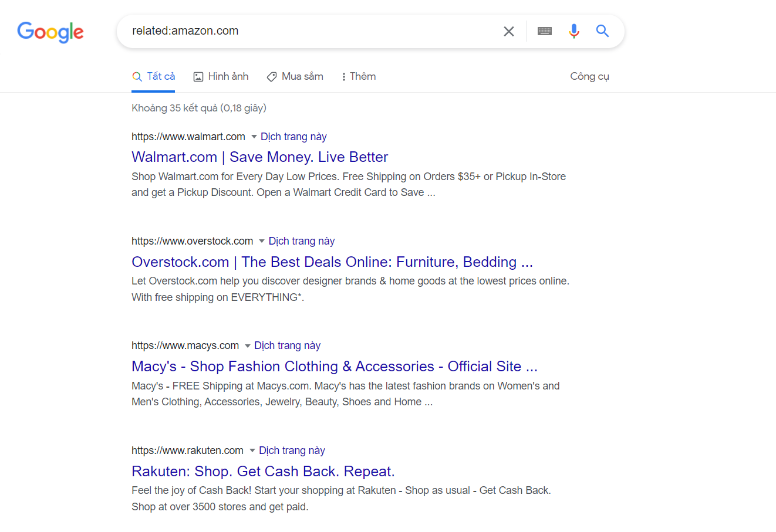
Task: Click the https://www.macys.com URL text
Action: (185, 345)
